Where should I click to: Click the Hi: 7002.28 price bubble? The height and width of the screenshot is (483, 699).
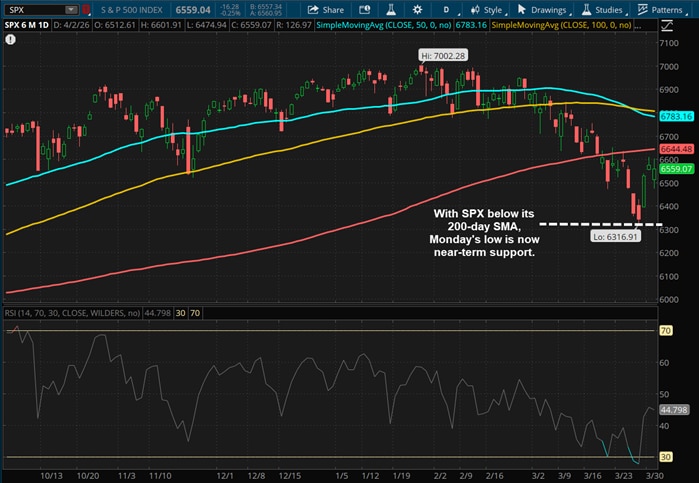click(x=443, y=56)
